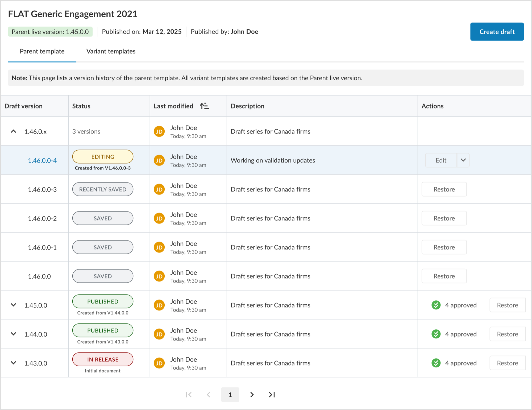Click 'Created from V1.46.0.0-3' text
The height and width of the screenshot is (410, 532).
(x=103, y=168)
